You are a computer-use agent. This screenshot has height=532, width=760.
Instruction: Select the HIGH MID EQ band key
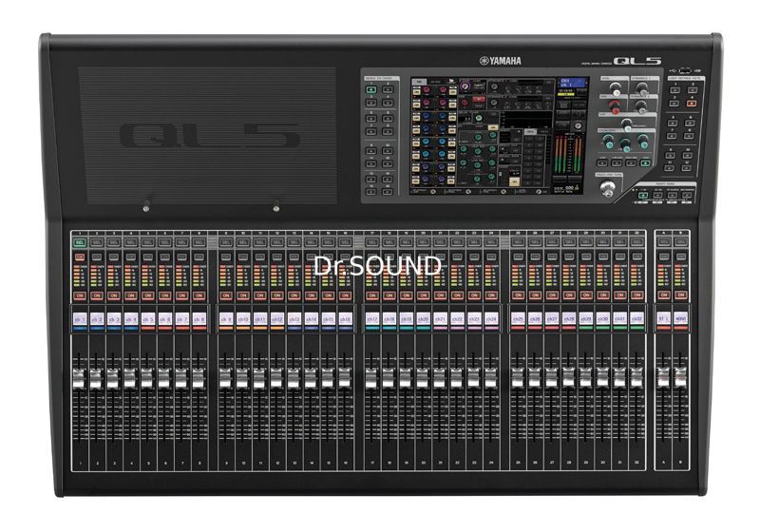[x=631, y=163]
